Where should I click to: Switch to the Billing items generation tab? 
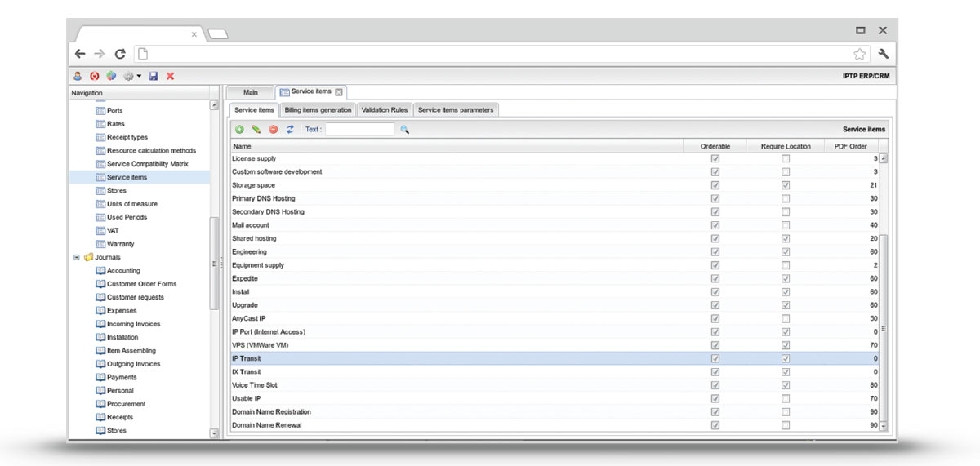318,110
